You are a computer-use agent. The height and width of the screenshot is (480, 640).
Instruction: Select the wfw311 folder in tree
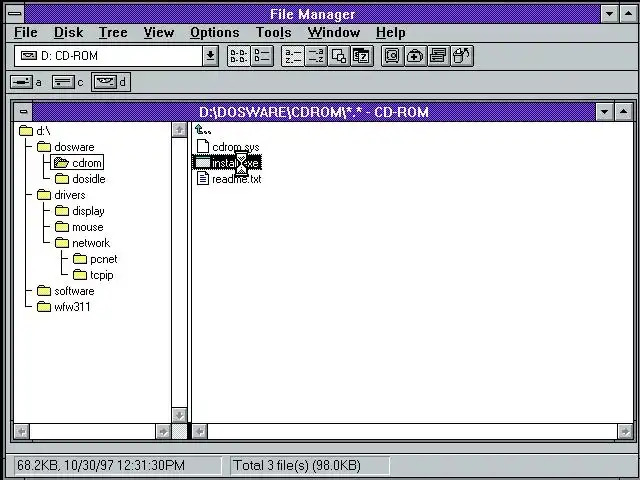pos(64,307)
